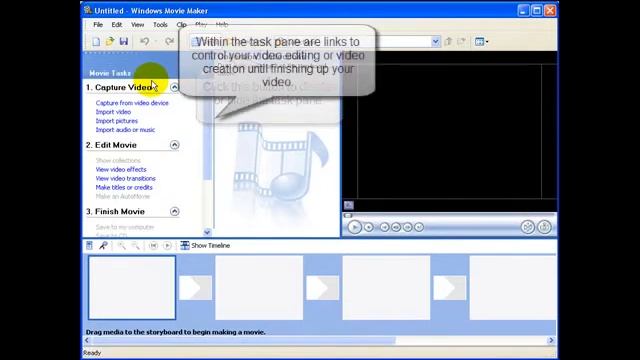Select the first storyboard clip cell
The height and width of the screenshot is (360, 640).
pyautogui.click(x=132, y=287)
